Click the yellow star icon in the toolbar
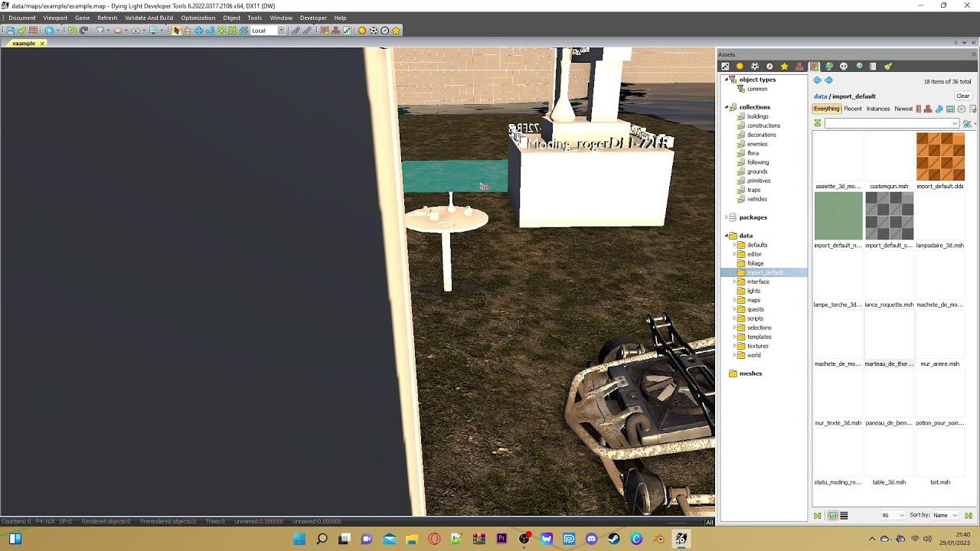Image resolution: width=980 pixels, height=551 pixels. 396,31
